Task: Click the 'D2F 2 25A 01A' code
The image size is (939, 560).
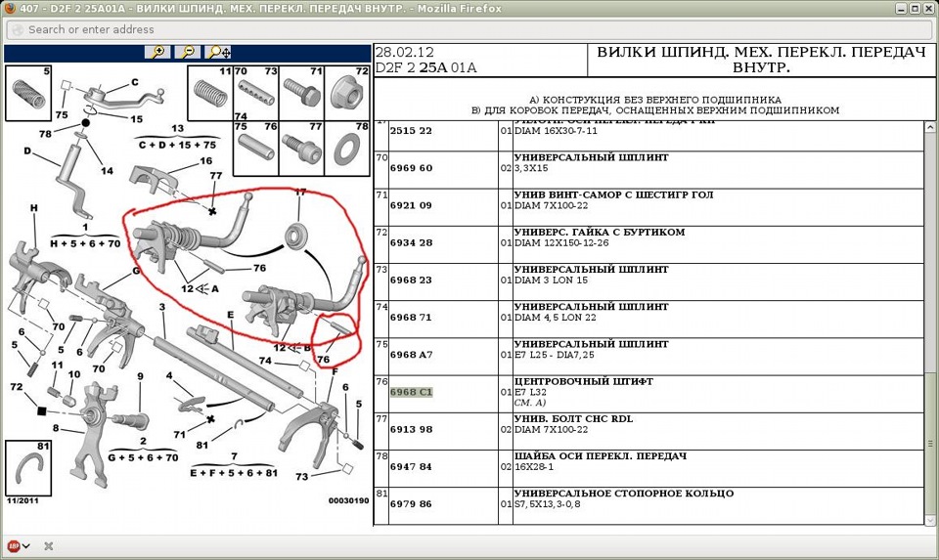Action: [x=425, y=67]
